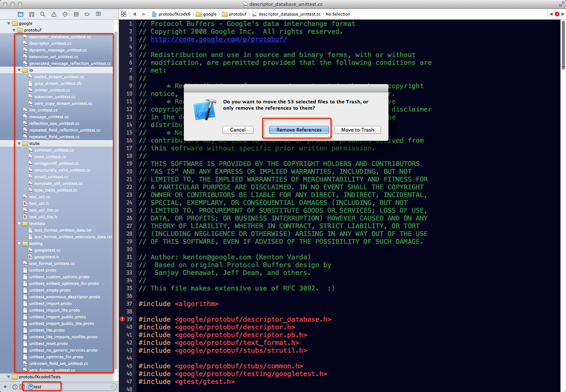Screen dimensions: 566x392
Task: Follow the code.google.com/p/protobuf link
Action: point(219,39)
